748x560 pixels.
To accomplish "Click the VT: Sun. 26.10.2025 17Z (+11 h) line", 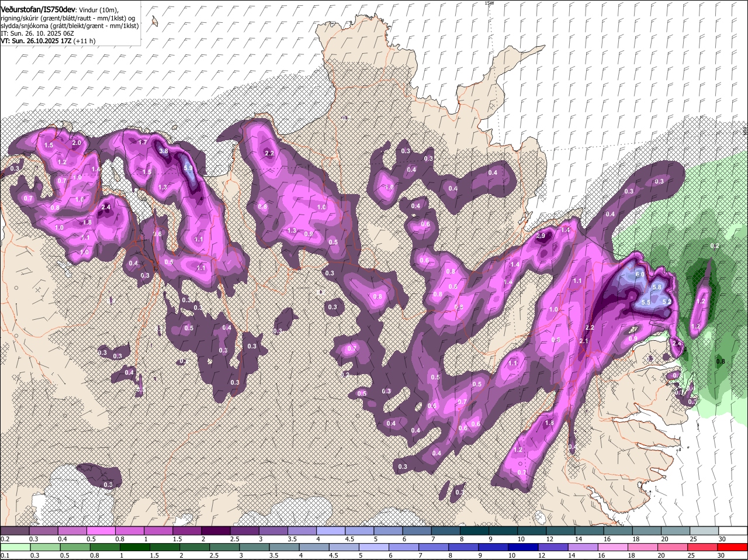I will (x=48, y=41).
